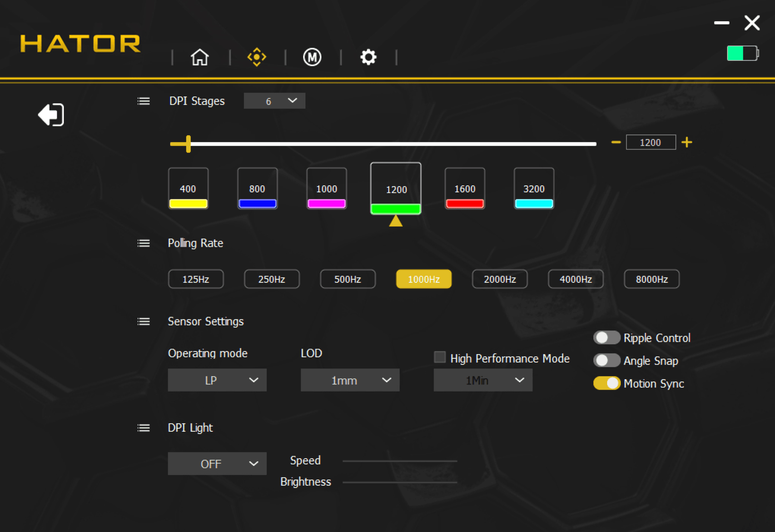Open the LOD 1mm dropdown
Image resolution: width=775 pixels, height=532 pixels.
click(x=350, y=380)
